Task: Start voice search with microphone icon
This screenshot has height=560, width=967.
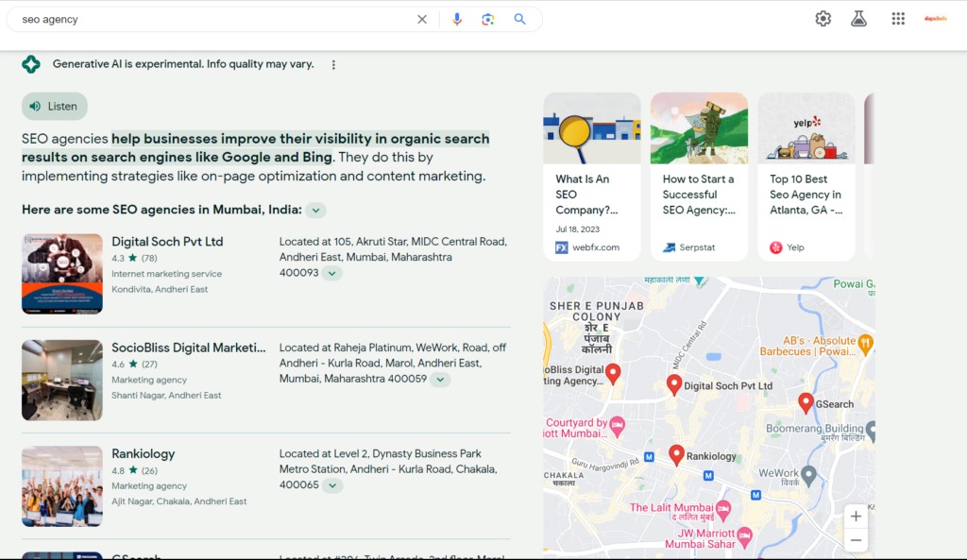Action: click(457, 19)
